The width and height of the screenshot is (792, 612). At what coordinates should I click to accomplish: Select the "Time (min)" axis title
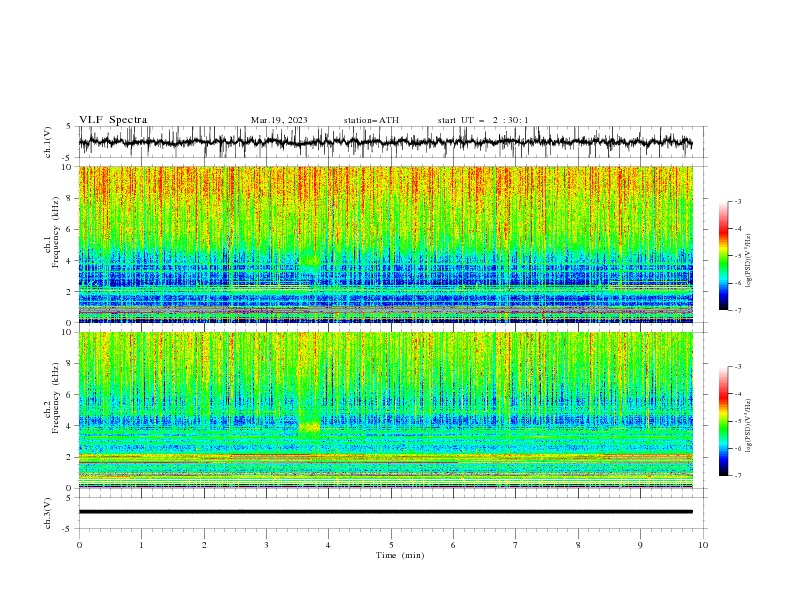point(400,555)
